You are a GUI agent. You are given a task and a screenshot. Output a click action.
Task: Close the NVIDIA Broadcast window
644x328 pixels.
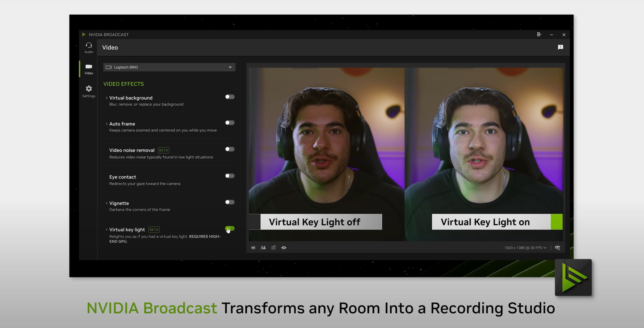pos(564,35)
